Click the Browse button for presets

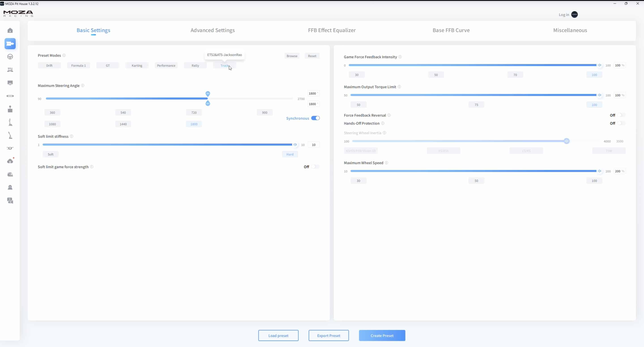pyautogui.click(x=292, y=56)
